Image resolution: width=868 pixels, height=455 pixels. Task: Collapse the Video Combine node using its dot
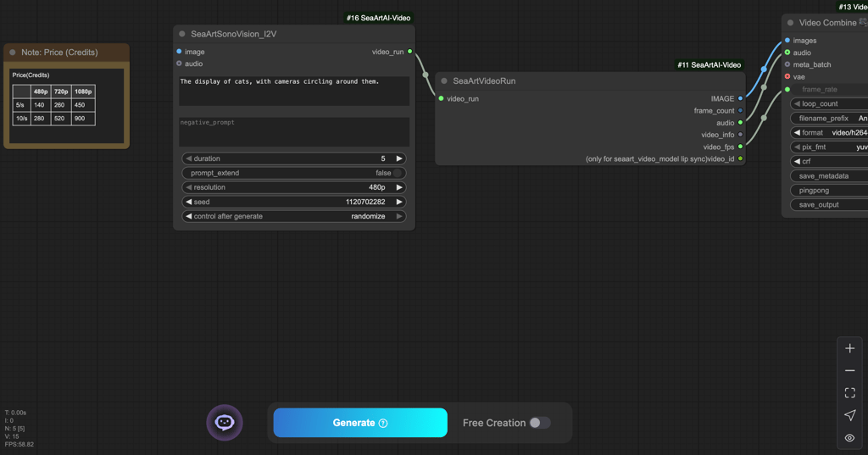point(791,23)
